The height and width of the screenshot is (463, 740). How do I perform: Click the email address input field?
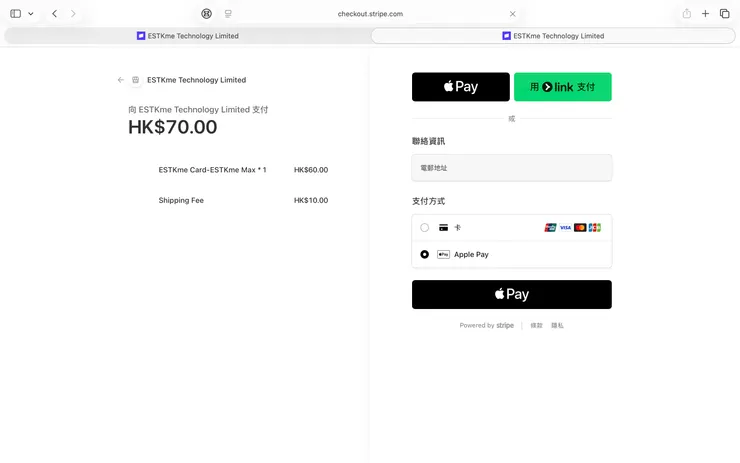tap(511, 168)
